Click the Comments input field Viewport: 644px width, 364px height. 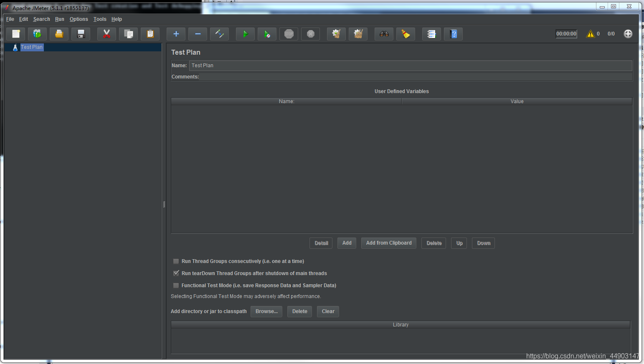[x=416, y=77]
